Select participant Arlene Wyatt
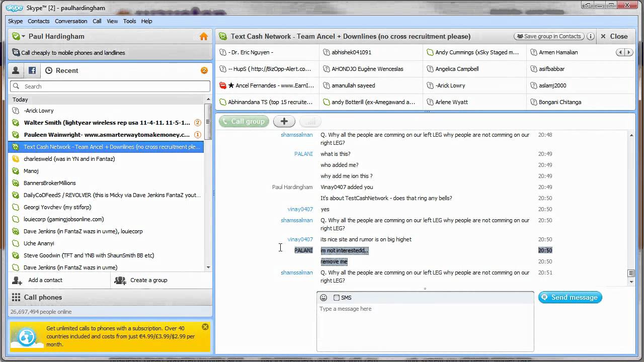Screen dimensions: 644x362 click(474, 102)
